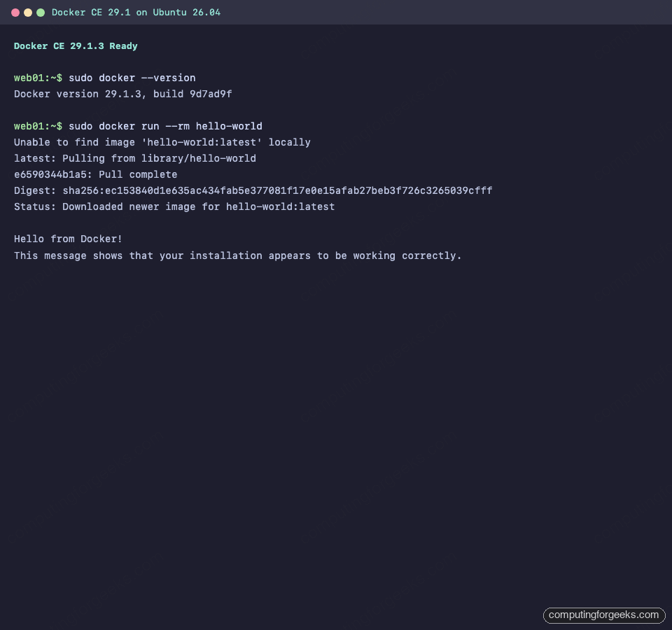Click the 'e6590344b1a5: Pull complete' layer line
Viewport: 672px width, 630px height.
[x=95, y=174]
